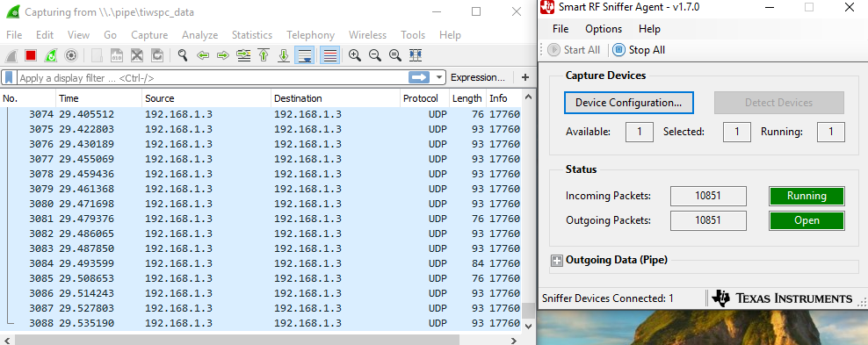
Task: Open the Expression… filter builder
Action: point(478,77)
